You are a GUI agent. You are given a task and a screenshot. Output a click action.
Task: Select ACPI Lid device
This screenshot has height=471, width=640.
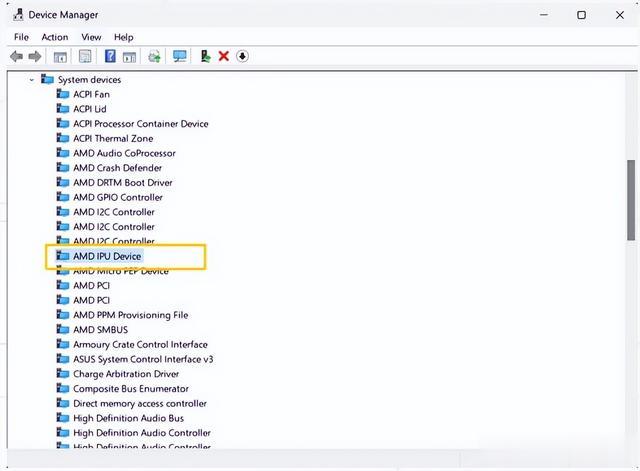tap(90, 109)
